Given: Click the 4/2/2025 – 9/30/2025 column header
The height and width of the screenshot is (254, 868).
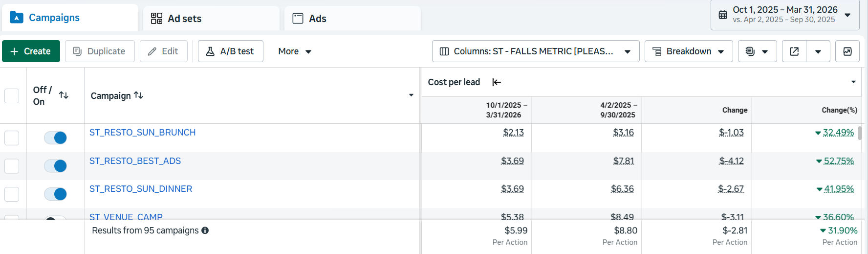Looking at the screenshot, I should click(618, 110).
